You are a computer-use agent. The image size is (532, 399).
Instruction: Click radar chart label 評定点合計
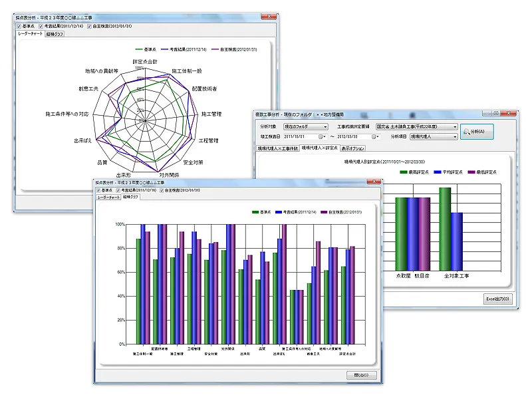145,61
